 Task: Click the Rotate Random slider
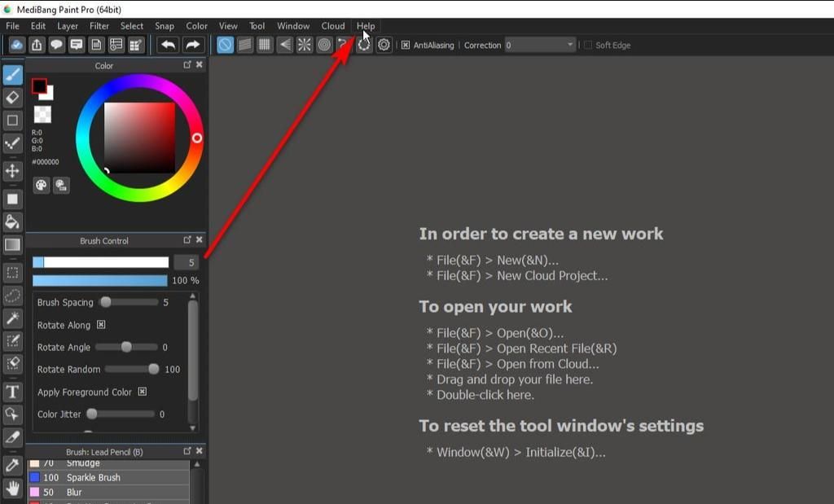pyautogui.click(x=132, y=369)
